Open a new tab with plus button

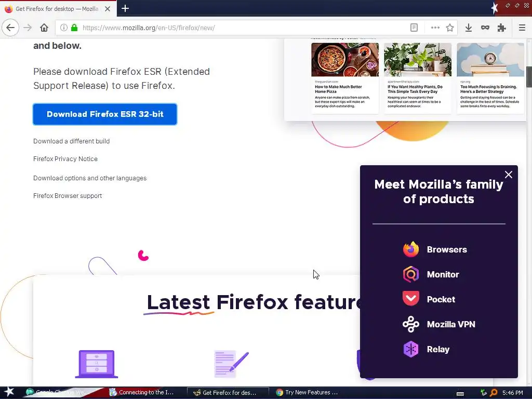(x=125, y=8)
